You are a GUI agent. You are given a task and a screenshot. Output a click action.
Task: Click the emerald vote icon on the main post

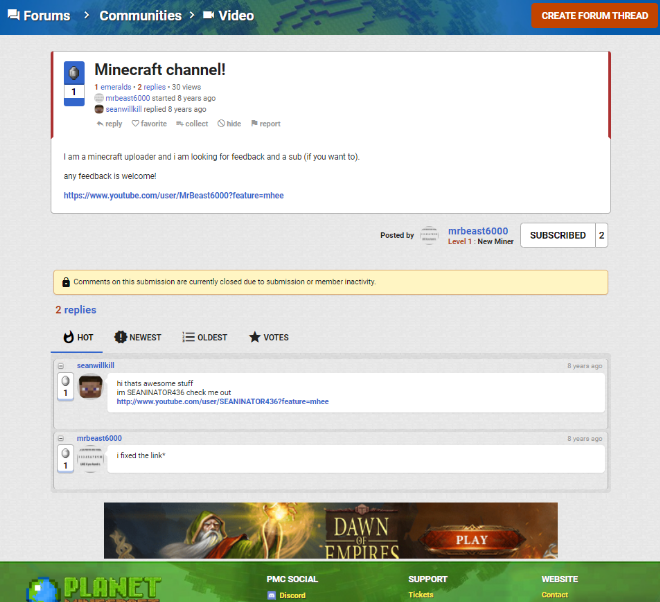73,74
